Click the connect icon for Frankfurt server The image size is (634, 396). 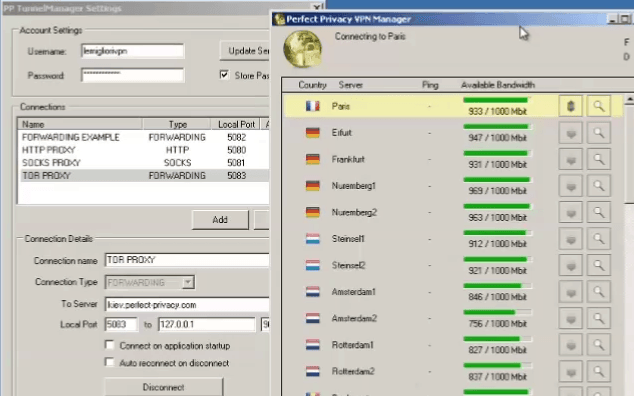click(x=571, y=160)
